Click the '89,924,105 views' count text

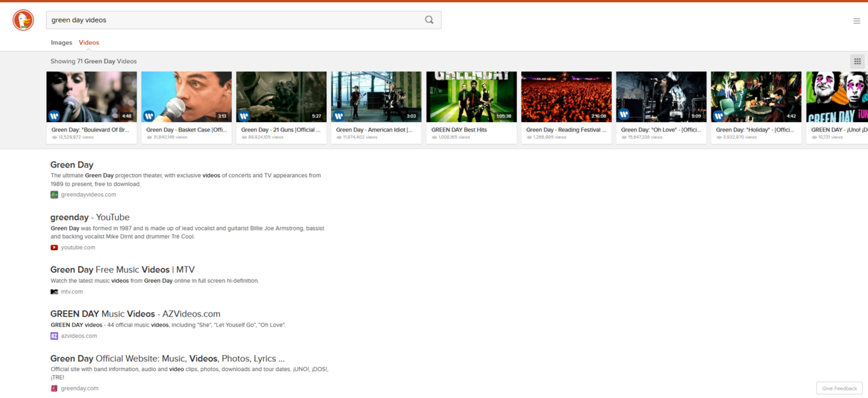point(266,137)
